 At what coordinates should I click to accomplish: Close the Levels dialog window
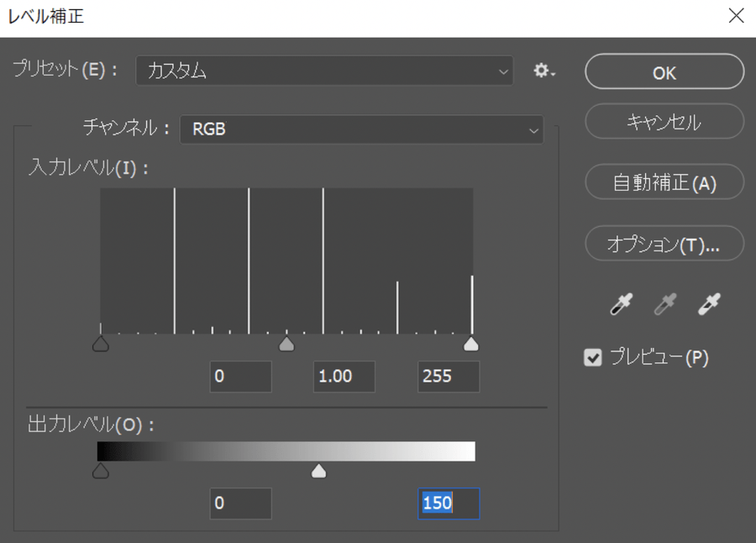click(736, 16)
